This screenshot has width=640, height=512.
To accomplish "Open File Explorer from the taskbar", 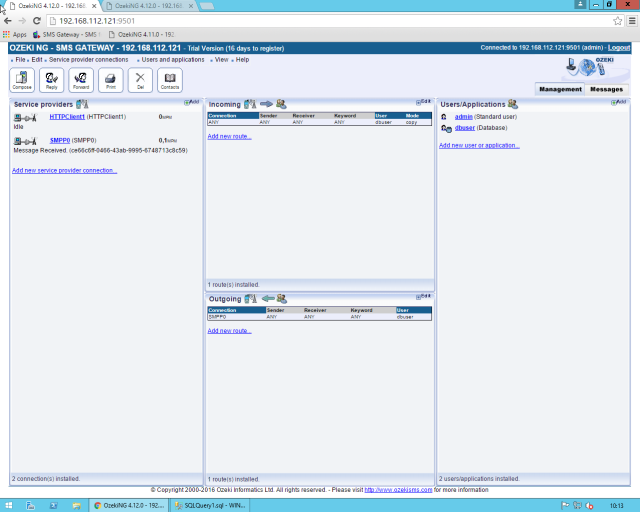I will coord(76,505).
